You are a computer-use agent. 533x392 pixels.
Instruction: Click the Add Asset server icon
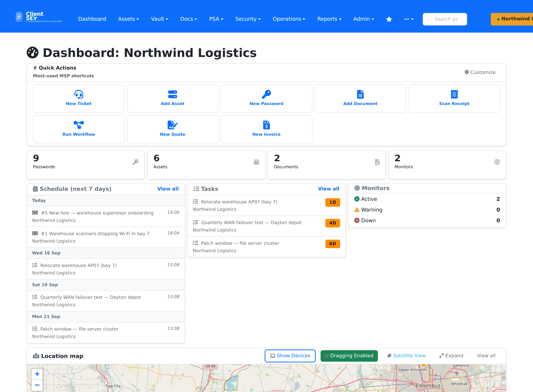point(172,94)
